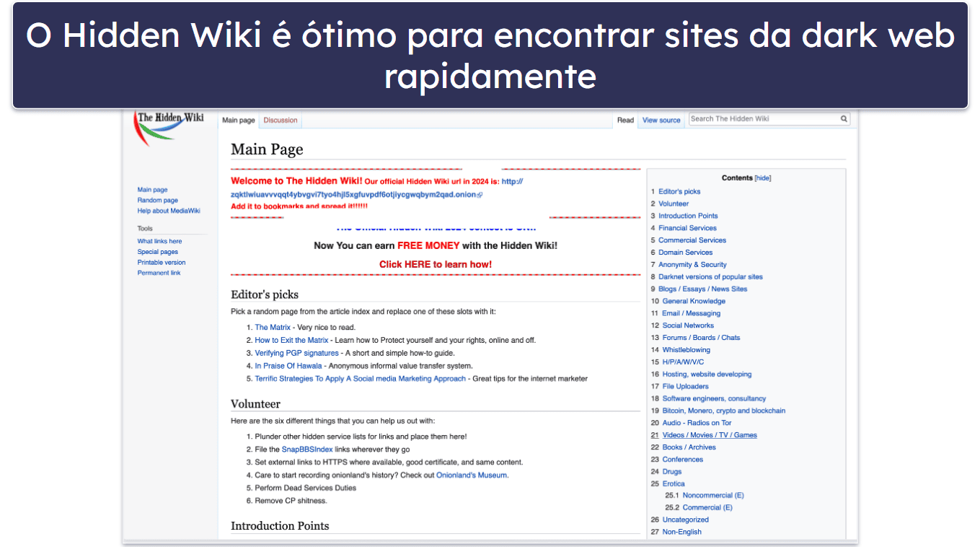This screenshot has width=980, height=547.
Task: Open the SnapBBSIndex link
Action: [x=307, y=450]
